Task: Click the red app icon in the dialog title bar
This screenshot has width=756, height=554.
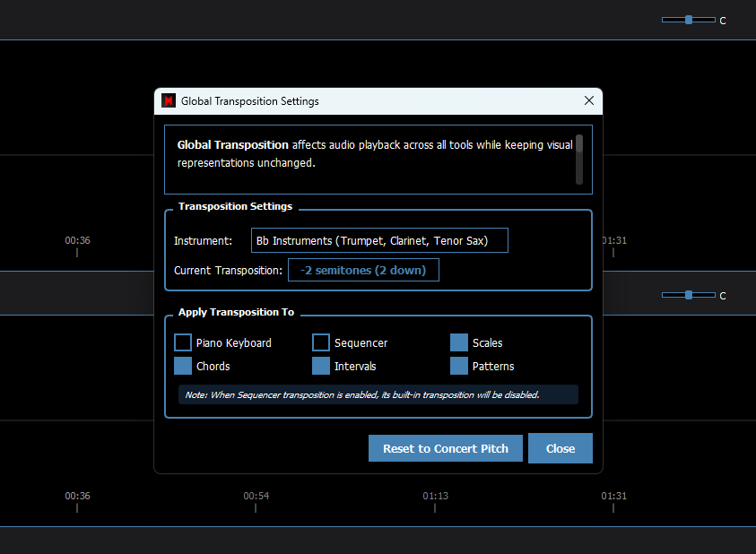Action: pos(168,101)
